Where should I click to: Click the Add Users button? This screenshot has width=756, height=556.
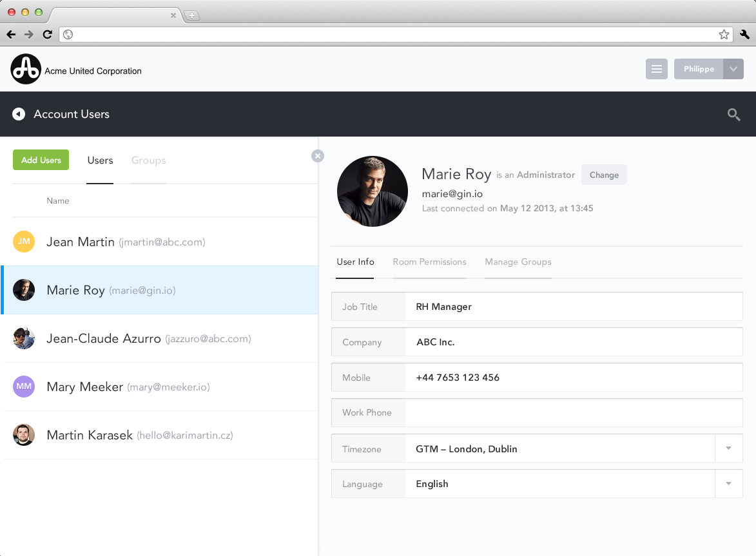(41, 160)
